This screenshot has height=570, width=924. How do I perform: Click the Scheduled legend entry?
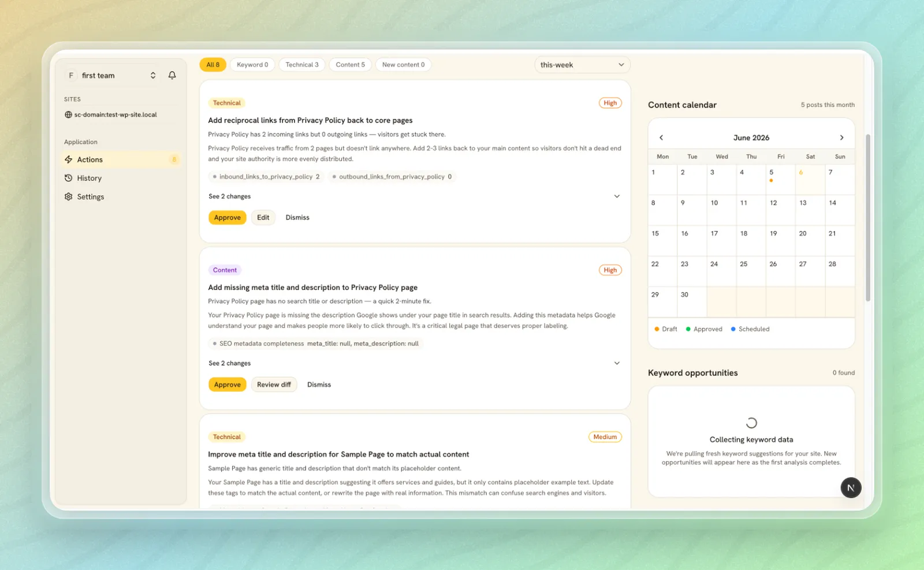(x=750, y=329)
